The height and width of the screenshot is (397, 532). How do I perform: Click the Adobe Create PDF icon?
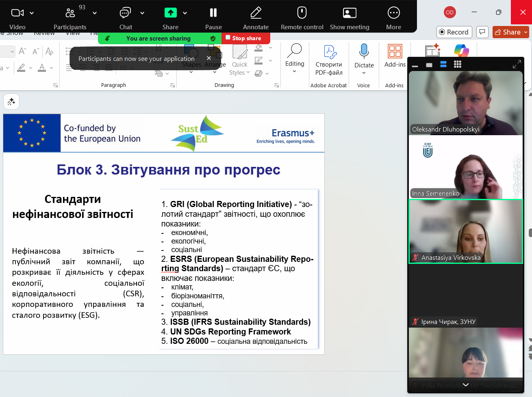[329, 52]
